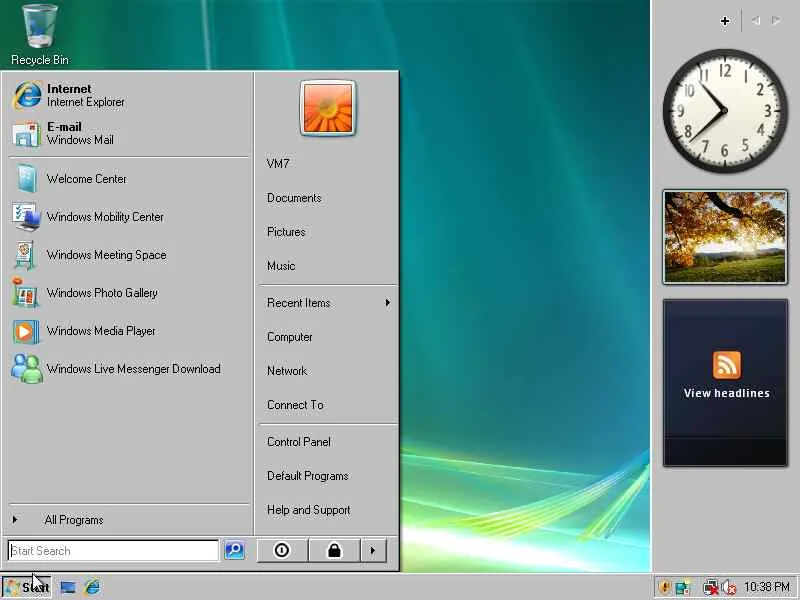Open Control Panel
The width and height of the screenshot is (800, 600).
click(328, 442)
